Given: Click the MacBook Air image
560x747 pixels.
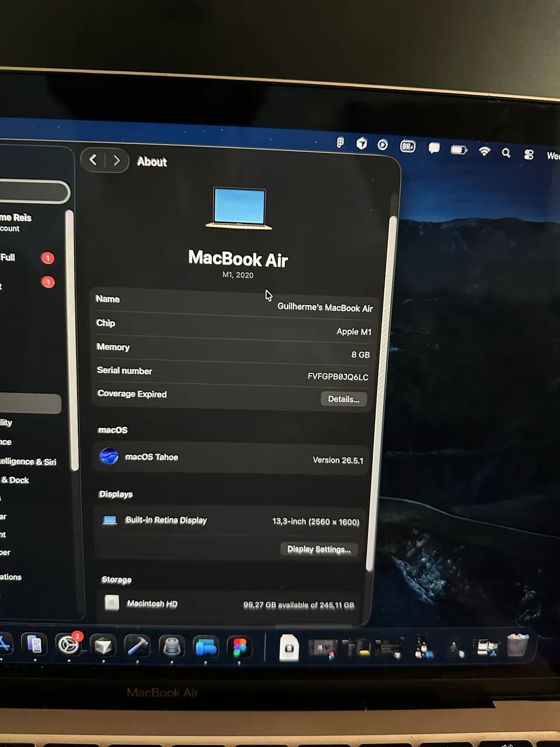Looking at the screenshot, I should coord(239,208).
